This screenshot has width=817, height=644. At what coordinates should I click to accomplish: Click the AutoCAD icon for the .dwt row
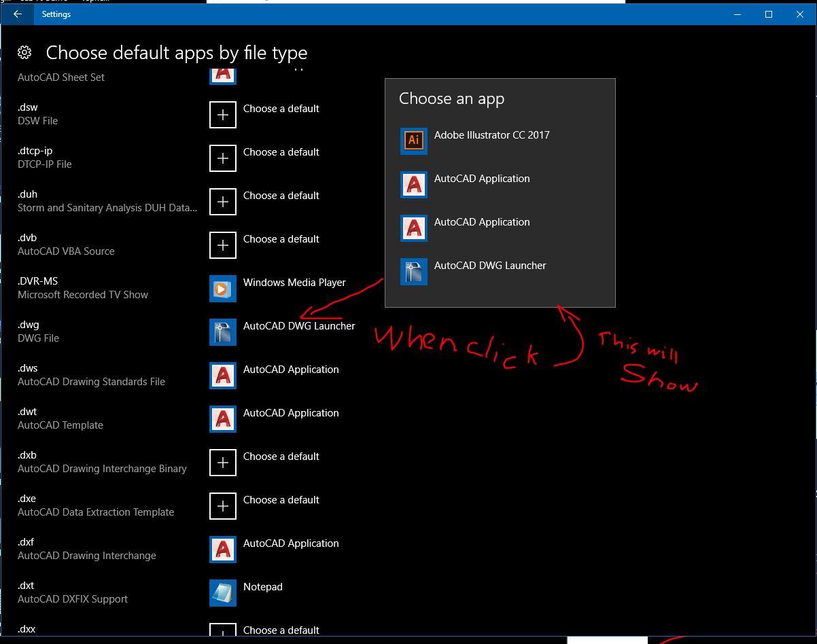(223, 419)
